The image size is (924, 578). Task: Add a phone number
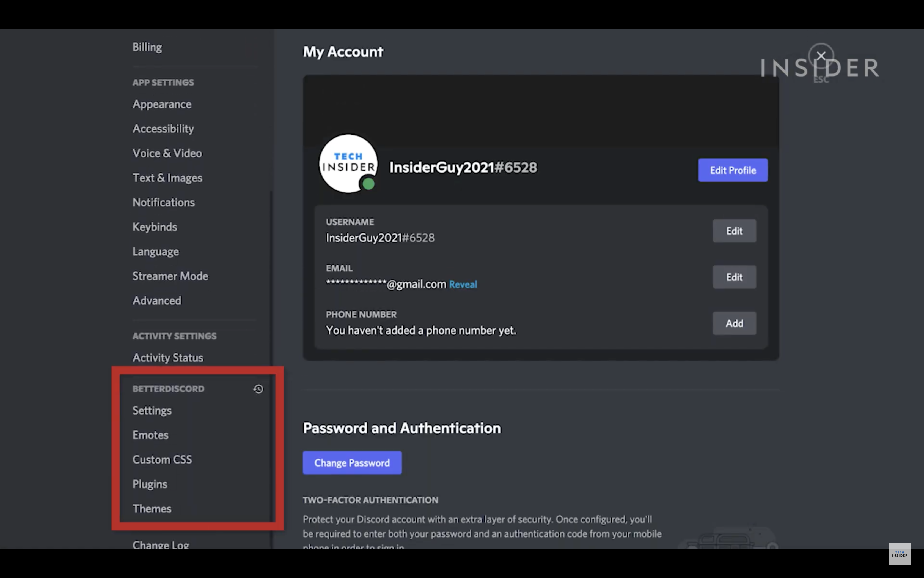[x=734, y=323]
